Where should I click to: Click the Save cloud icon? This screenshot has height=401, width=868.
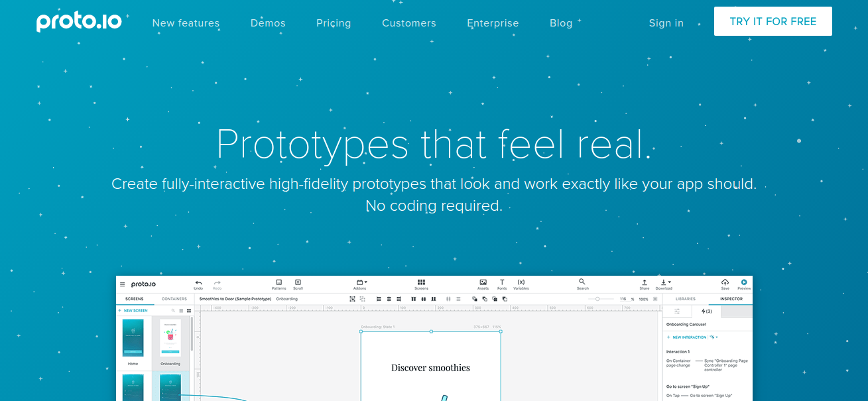click(725, 282)
